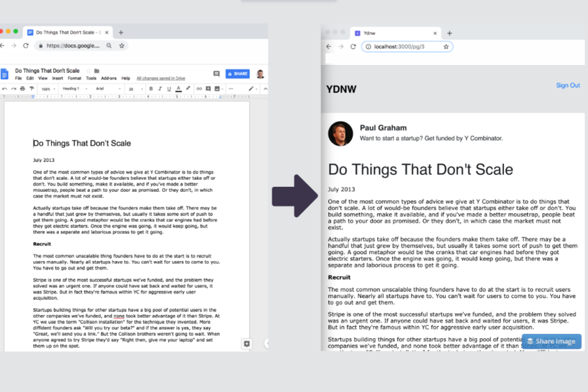Click Redo in the Google Docs toolbar
The width and height of the screenshot is (588, 392).
tap(13, 89)
